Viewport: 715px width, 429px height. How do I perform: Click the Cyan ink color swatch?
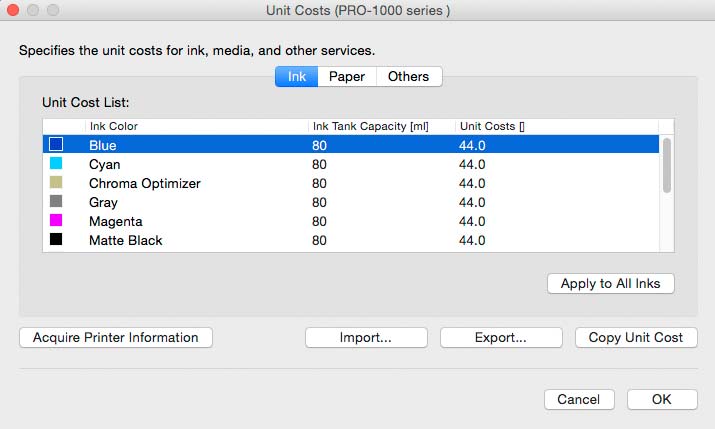(x=56, y=163)
